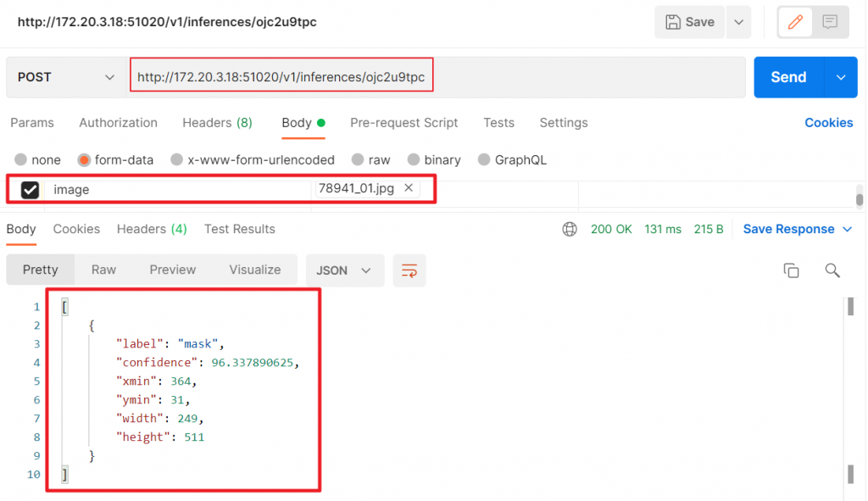Viewport: 868px width, 501px height.
Task: Expand the JSON format dropdown
Action: [344, 270]
